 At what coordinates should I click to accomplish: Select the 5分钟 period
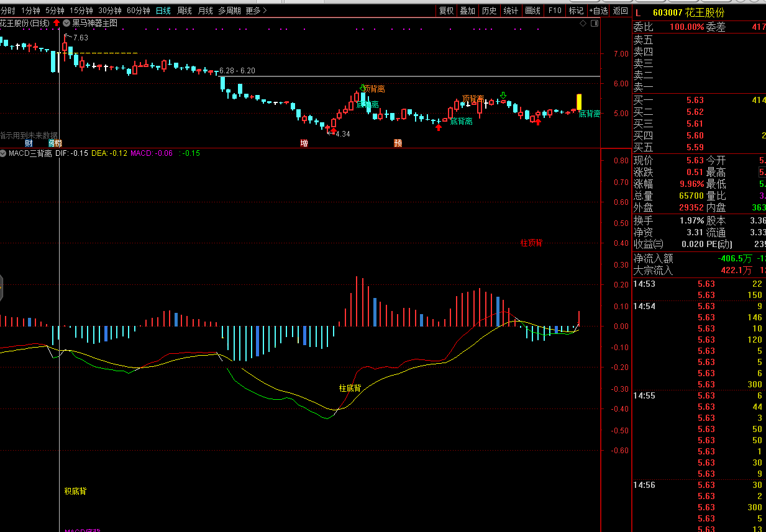point(55,11)
